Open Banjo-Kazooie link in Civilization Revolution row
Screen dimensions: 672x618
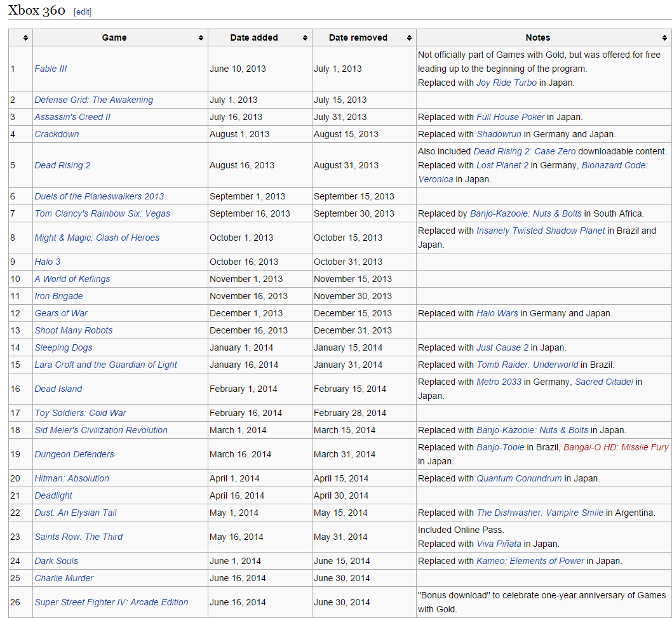coord(532,430)
